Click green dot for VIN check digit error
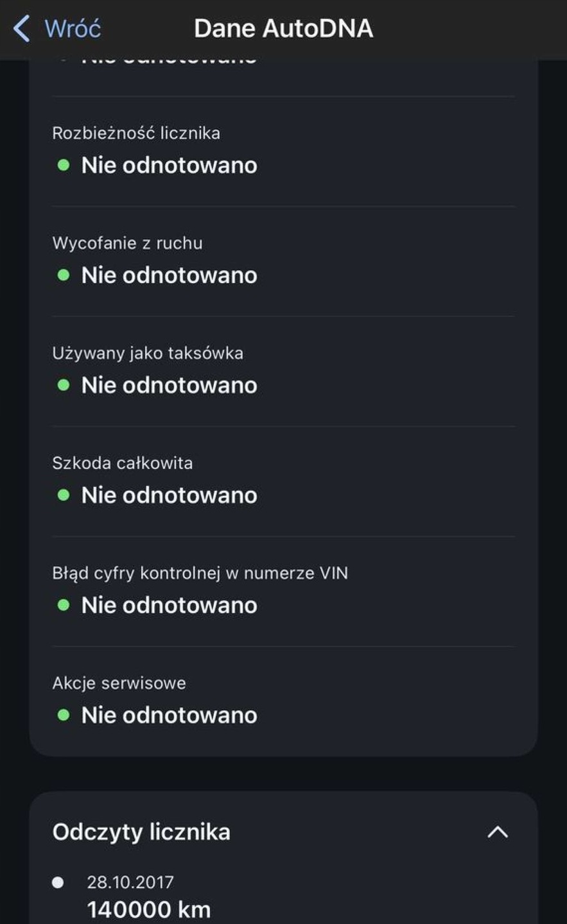 [64, 605]
